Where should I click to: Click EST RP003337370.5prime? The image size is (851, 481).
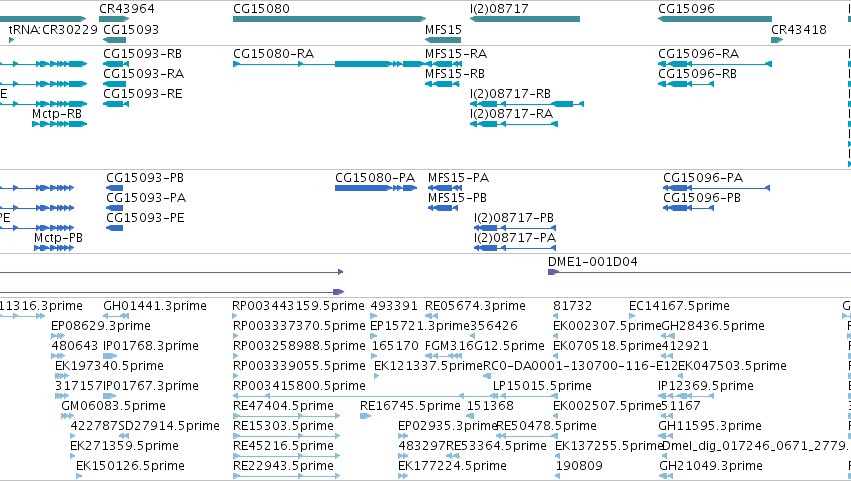point(299,326)
